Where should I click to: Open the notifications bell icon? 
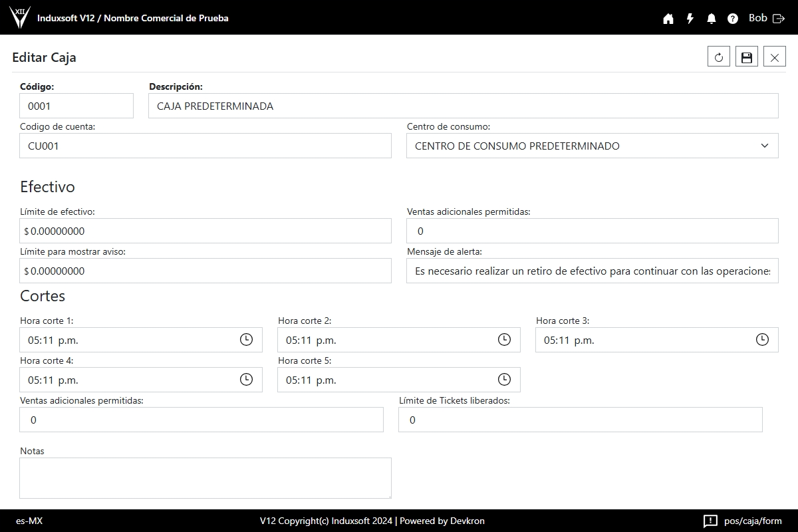[x=712, y=19]
